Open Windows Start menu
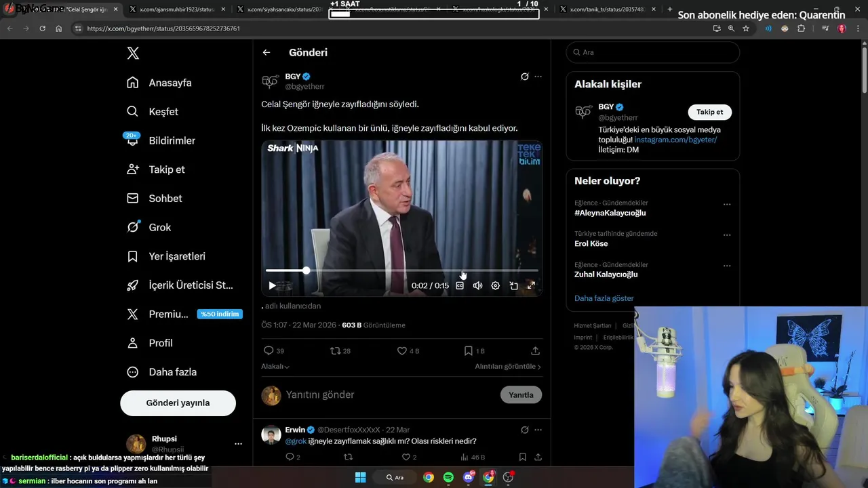This screenshot has width=868, height=488. 360,477
